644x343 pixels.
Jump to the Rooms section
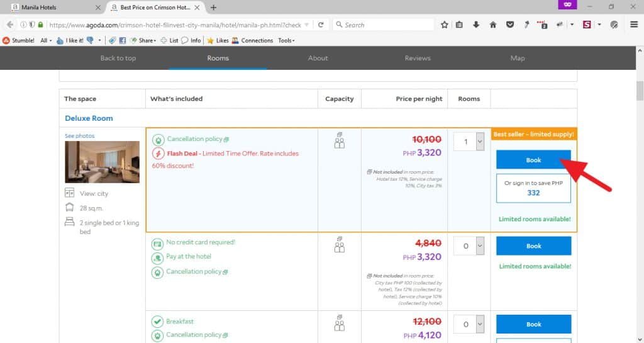click(218, 58)
